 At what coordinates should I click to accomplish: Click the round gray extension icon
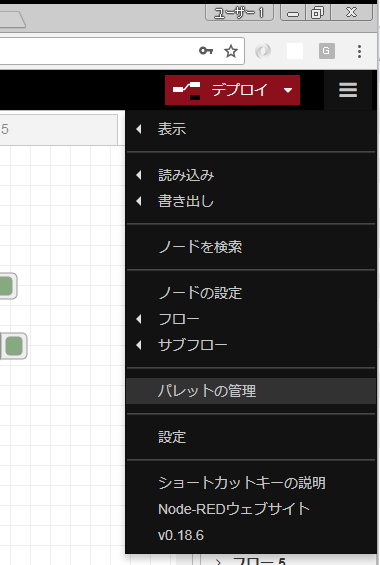263,51
